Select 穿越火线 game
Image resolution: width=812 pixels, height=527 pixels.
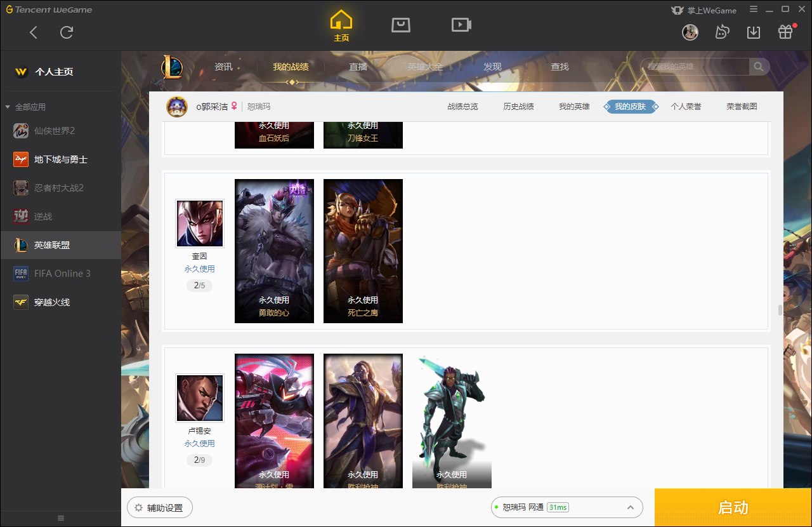tap(60, 302)
